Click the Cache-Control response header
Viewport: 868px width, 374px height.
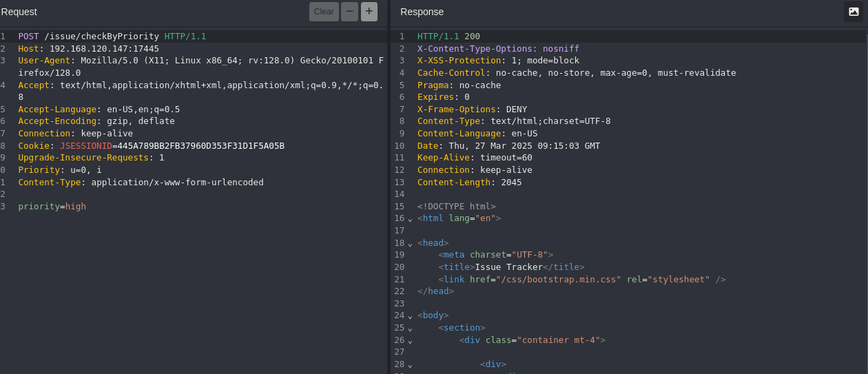577,73
